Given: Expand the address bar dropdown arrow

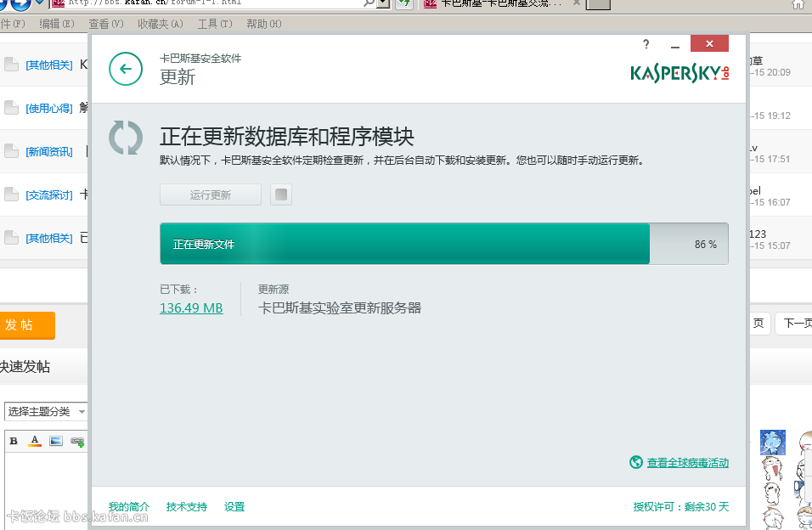Looking at the screenshot, I should click(x=383, y=3).
